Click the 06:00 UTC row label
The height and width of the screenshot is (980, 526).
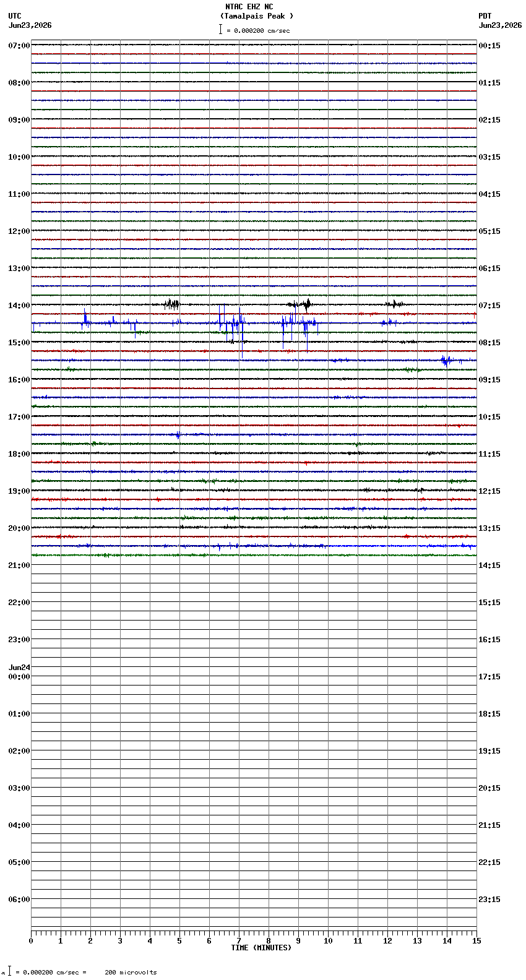point(19,900)
